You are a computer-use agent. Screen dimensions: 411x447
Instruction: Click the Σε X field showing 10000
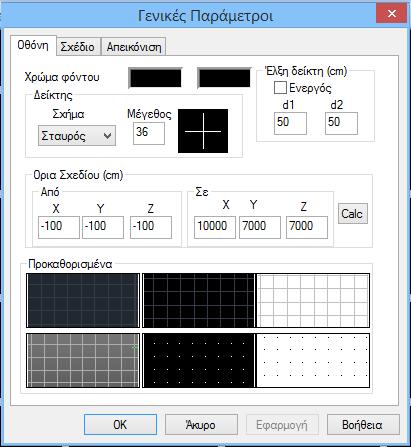pos(215,227)
